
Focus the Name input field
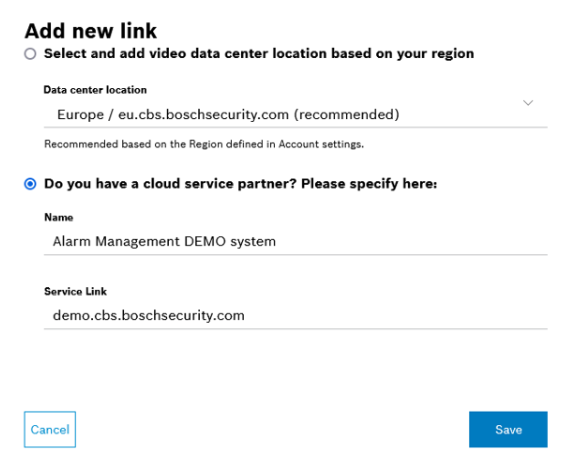tap(295, 242)
